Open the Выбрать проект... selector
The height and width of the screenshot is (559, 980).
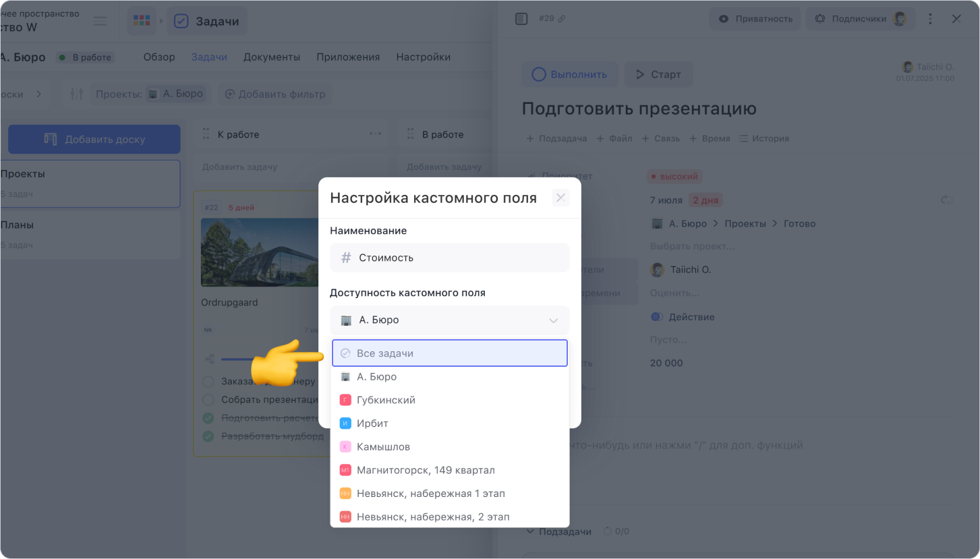click(x=692, y=246)
